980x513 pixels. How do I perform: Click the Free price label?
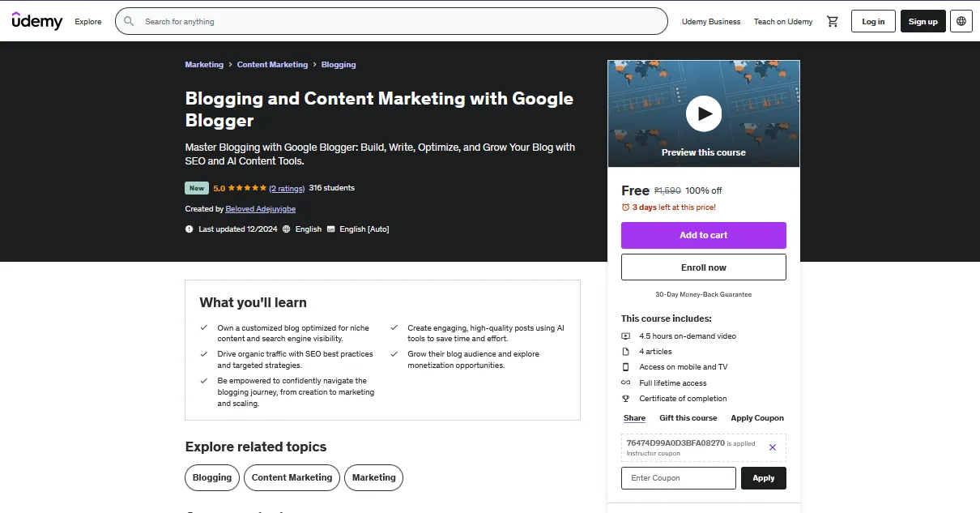[x=635, y=190]
